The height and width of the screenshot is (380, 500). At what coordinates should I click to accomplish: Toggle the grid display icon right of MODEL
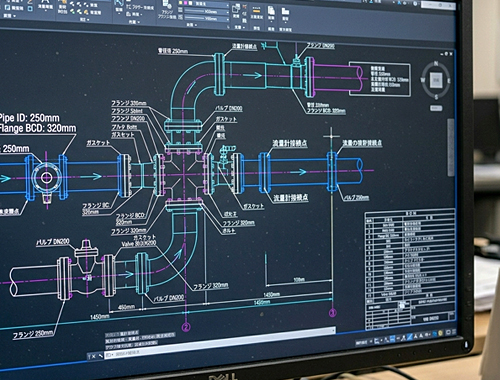tap(376, 341)
